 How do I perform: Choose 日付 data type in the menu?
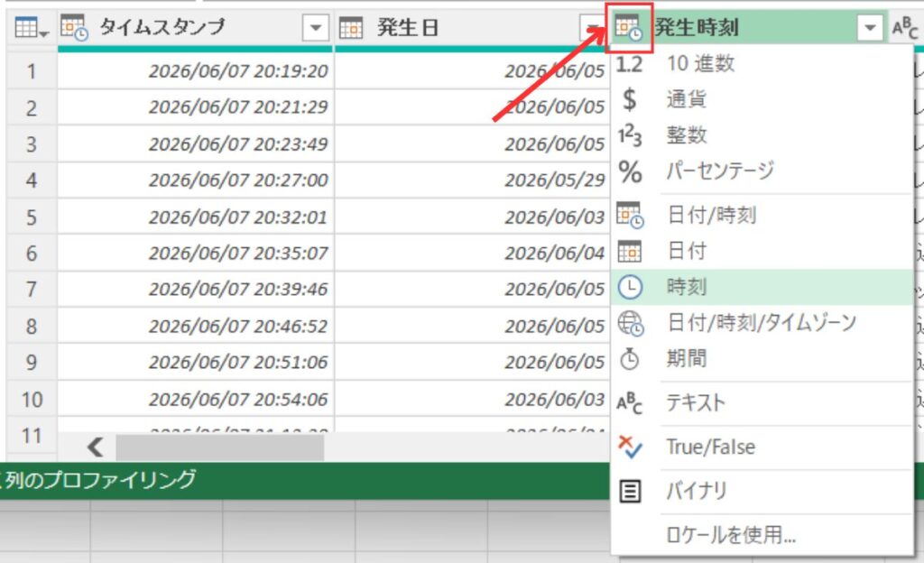click(x=762, y=251)
